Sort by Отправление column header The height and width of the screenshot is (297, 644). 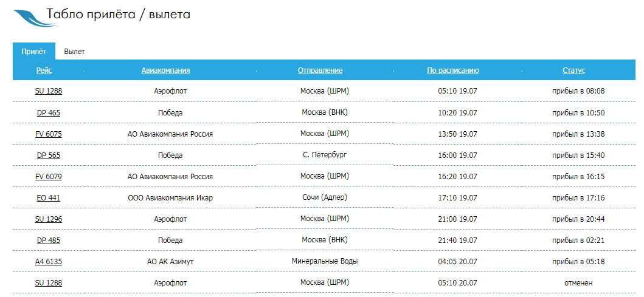(320, 70)
